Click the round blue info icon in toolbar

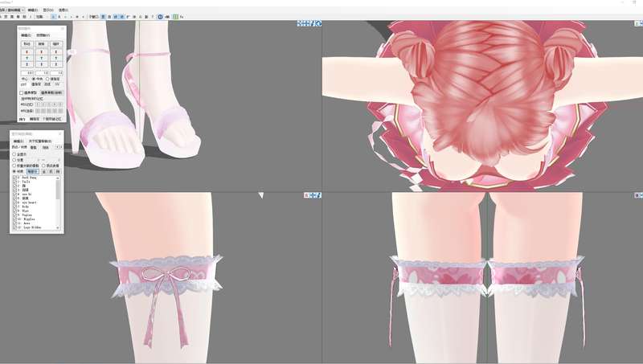click(160, 16)
